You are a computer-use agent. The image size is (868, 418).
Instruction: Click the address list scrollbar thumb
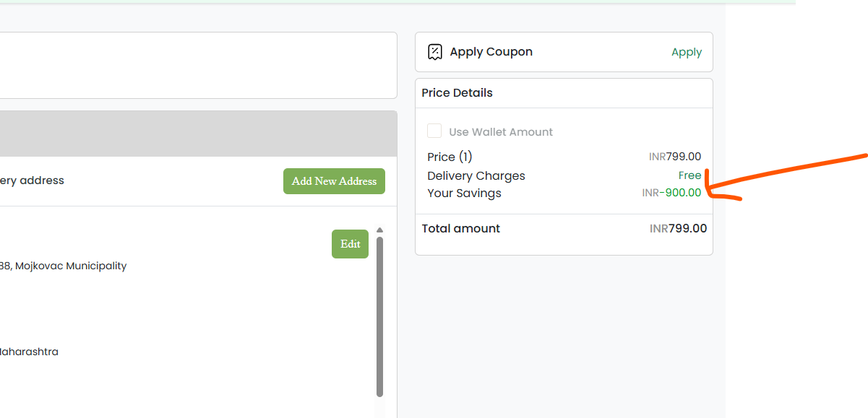click(x=380, y=317)
